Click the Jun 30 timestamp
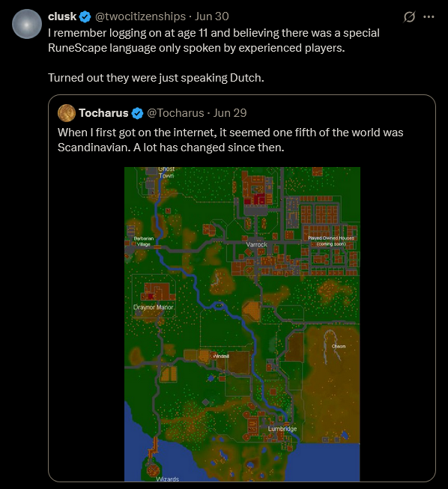The image size is (448, 489). pos(212,16)
